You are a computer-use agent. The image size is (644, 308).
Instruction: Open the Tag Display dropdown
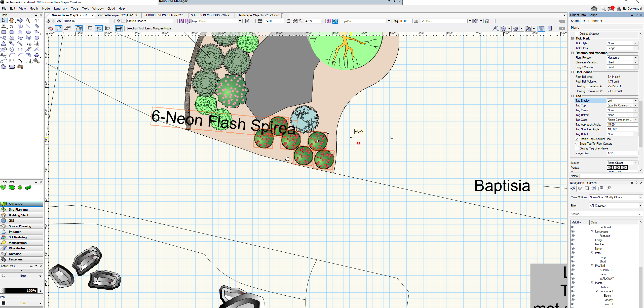(x=622, y=101)
